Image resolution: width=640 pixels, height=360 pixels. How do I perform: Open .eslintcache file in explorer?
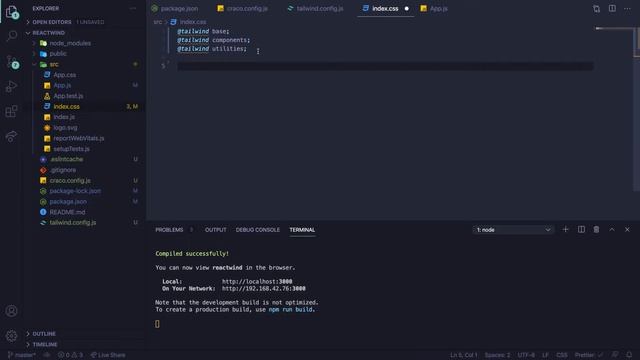coord(67,159)
